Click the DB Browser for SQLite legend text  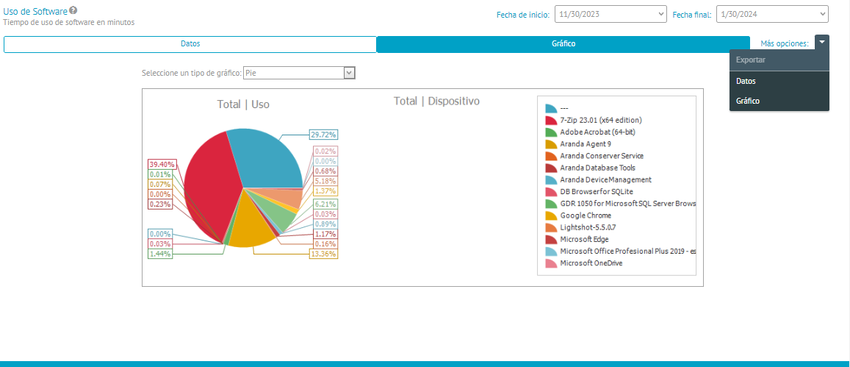coord(597,191)
